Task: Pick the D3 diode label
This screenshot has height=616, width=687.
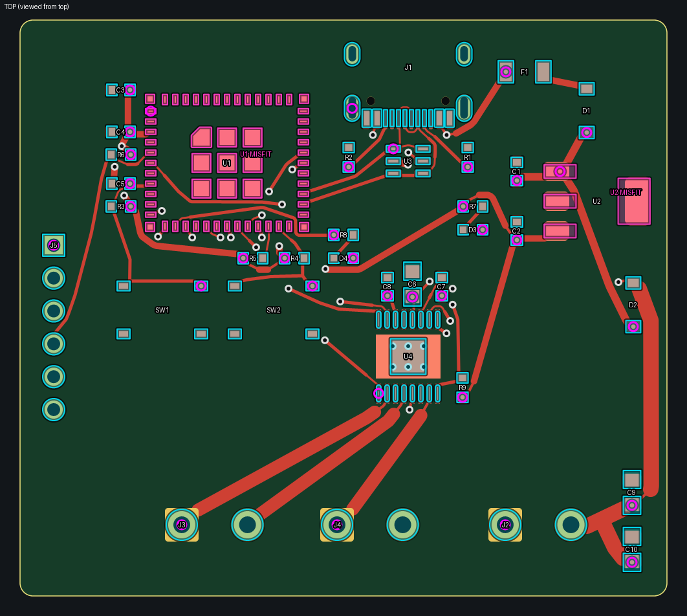Action: coord(472,230)
